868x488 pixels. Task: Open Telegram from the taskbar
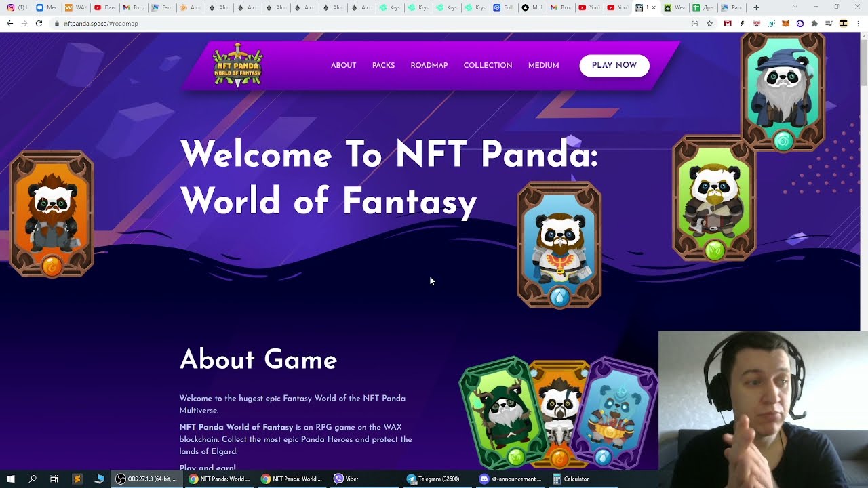tap(438, 479)
